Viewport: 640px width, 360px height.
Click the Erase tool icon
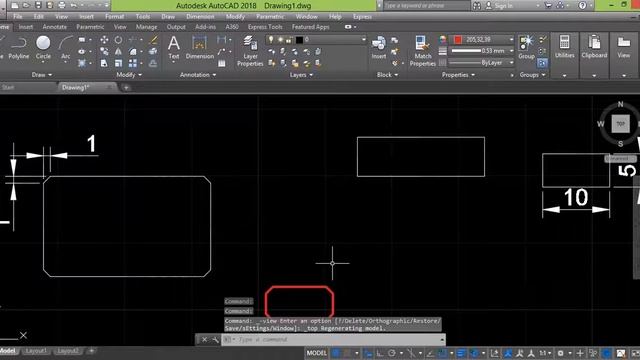(x=153, y=40)
